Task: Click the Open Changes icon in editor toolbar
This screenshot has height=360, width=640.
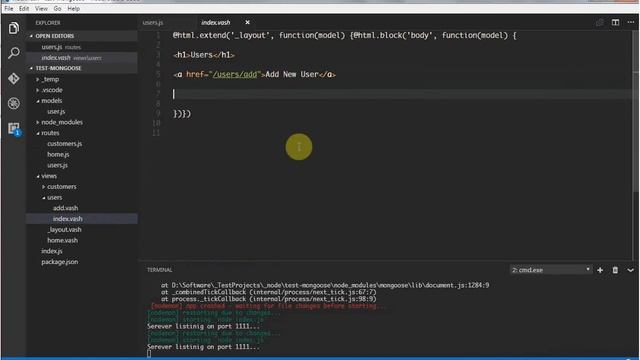Action: (600, 22)
